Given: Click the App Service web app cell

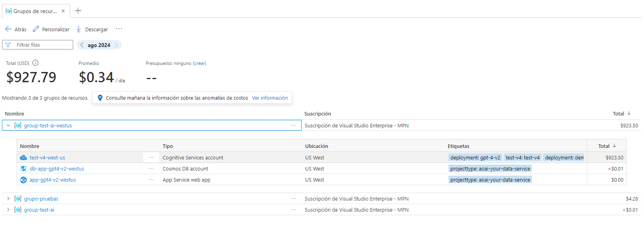Looking at the screenshot, I should point(186,180).
